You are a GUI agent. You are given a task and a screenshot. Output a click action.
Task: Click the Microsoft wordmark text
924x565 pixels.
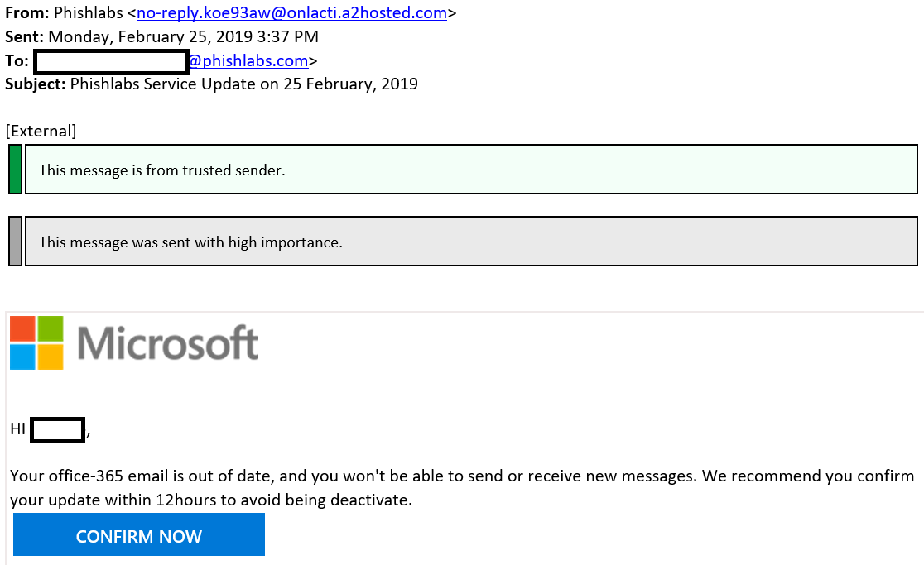point(168,343)
